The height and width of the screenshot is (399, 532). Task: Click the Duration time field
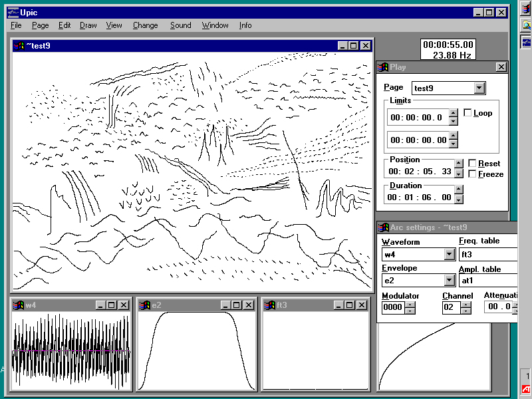point(420,197)
